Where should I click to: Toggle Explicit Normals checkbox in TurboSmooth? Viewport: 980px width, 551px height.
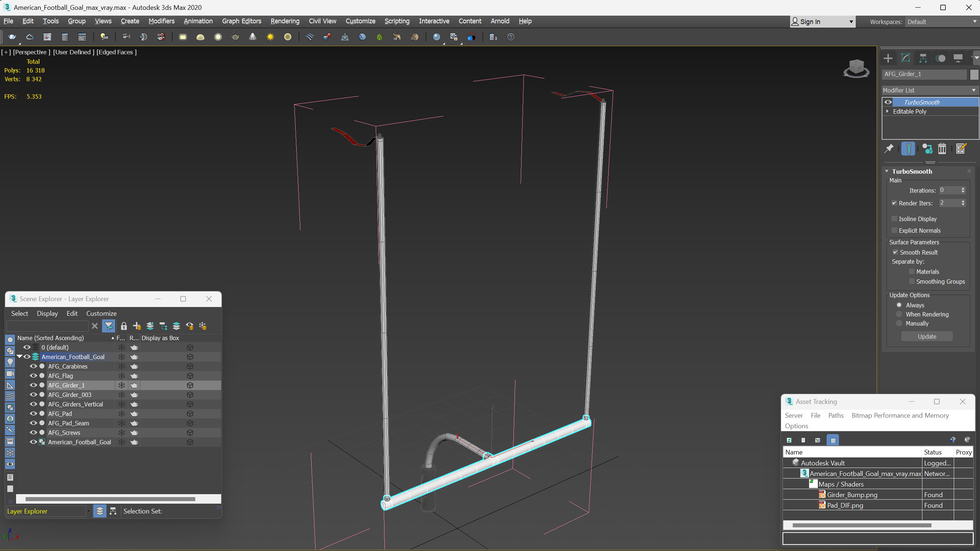894,230
